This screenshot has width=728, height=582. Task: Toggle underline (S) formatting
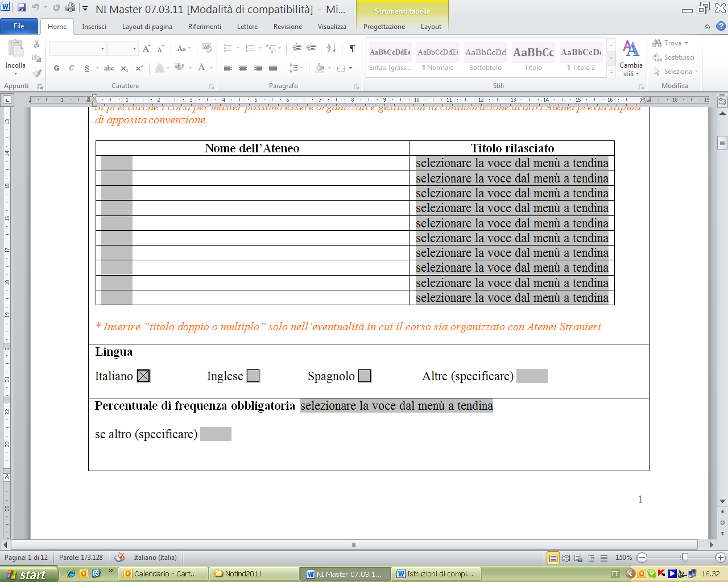86,68
